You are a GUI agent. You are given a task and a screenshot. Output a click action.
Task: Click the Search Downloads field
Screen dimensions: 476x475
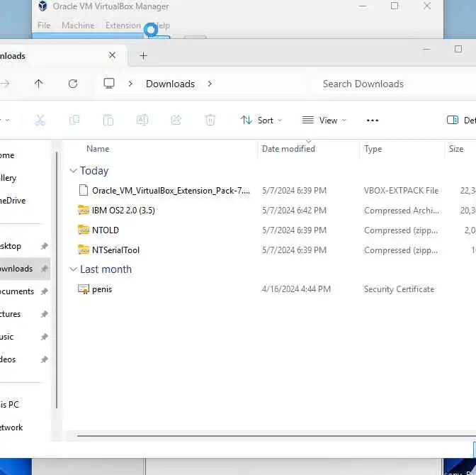click(393, 84)
